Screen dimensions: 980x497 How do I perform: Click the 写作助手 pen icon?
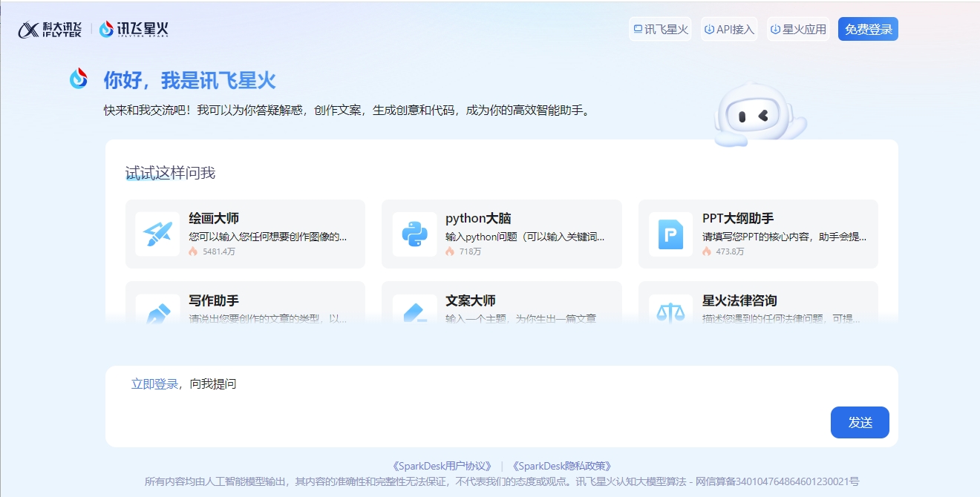click(x=157, y=312)
